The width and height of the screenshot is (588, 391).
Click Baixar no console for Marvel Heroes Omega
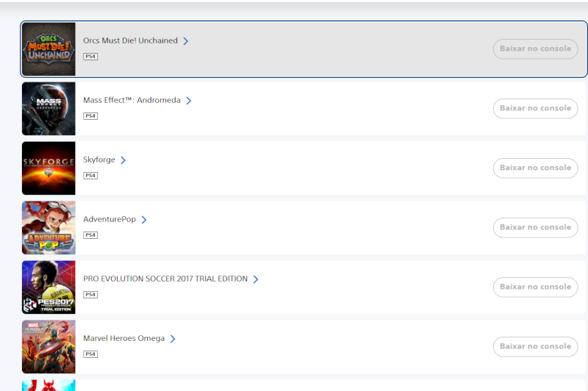pos(536,347)
